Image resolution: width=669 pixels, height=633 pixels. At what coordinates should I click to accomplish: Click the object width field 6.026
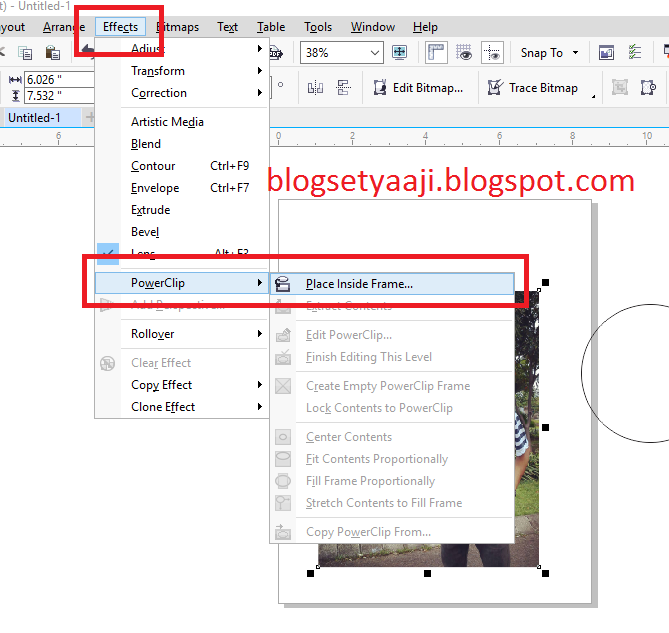tap(59, 79)
